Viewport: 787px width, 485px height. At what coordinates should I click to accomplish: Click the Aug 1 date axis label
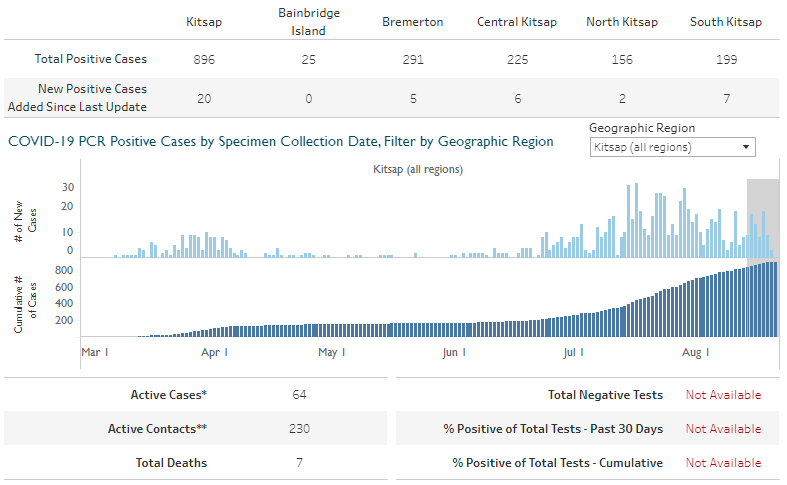(x=695, y=352)
